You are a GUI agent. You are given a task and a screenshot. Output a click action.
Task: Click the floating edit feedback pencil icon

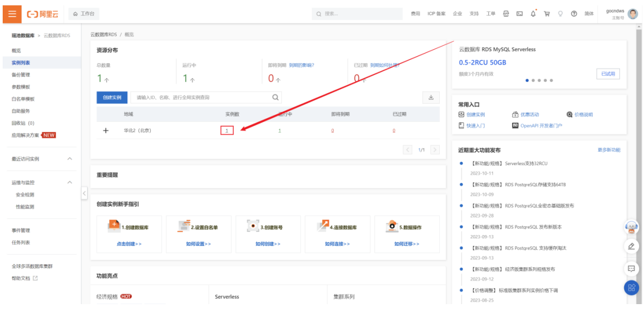(x=632, y=246)
